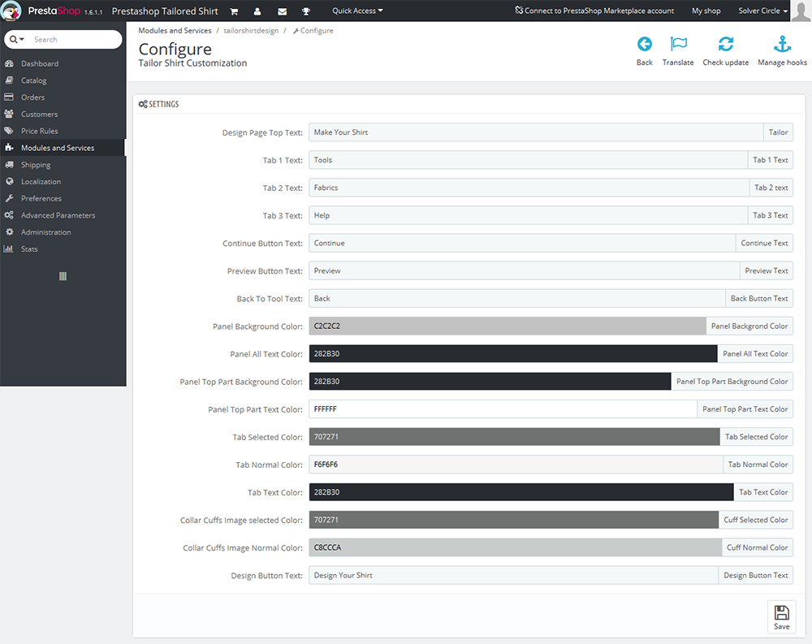The image size is (812, 644).
Task: Click the Tab Normal Color F6F6F6 field
Action: [516, 465]
